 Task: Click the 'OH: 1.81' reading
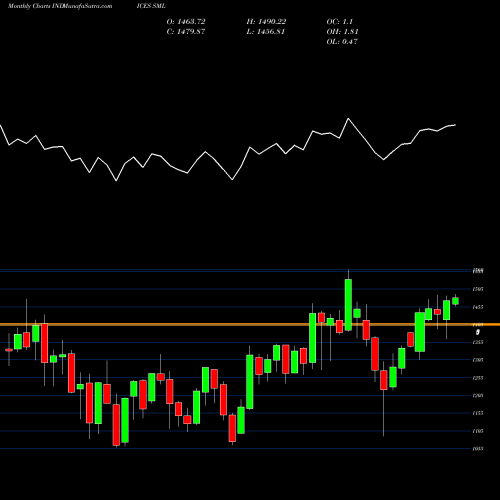(342, 32)
